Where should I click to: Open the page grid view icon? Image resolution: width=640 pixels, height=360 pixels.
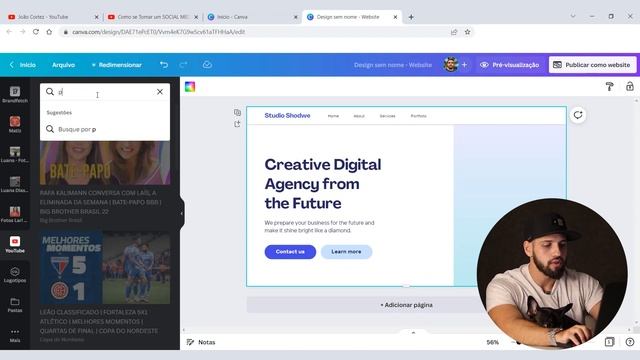[x=609, y=342]
